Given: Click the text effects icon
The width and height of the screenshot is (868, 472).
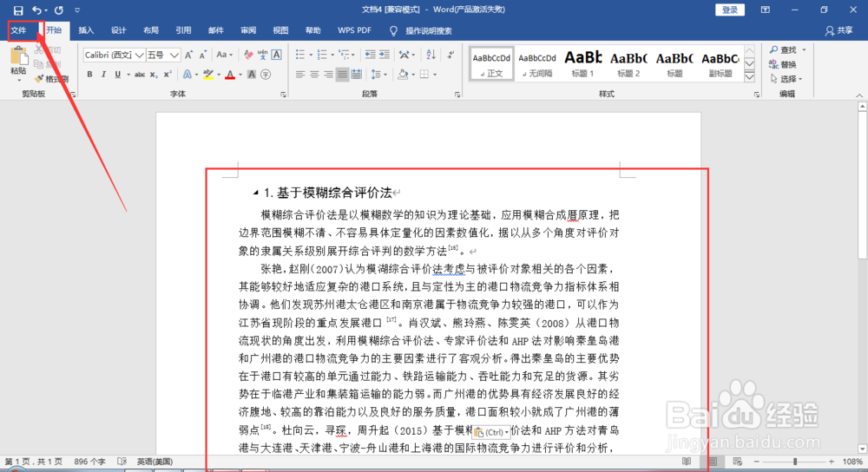Looking at the screenshot, I should point(187,74).
